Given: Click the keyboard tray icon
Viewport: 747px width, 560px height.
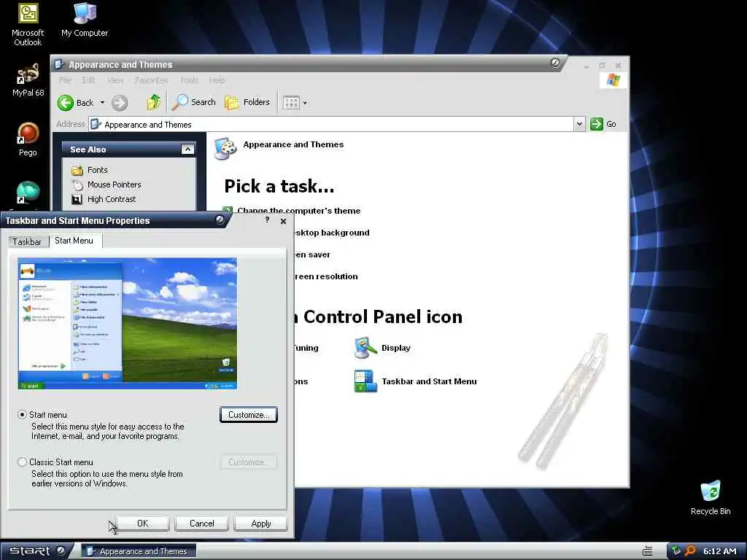Looking at the screenshot, I should [648, 551].
